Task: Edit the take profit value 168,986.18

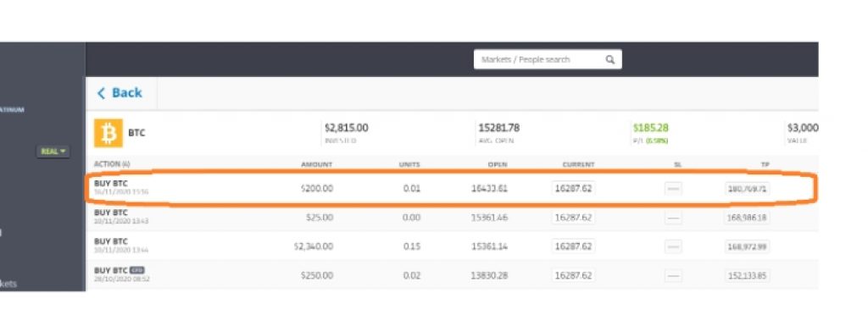Action: [x=748, y=218]
